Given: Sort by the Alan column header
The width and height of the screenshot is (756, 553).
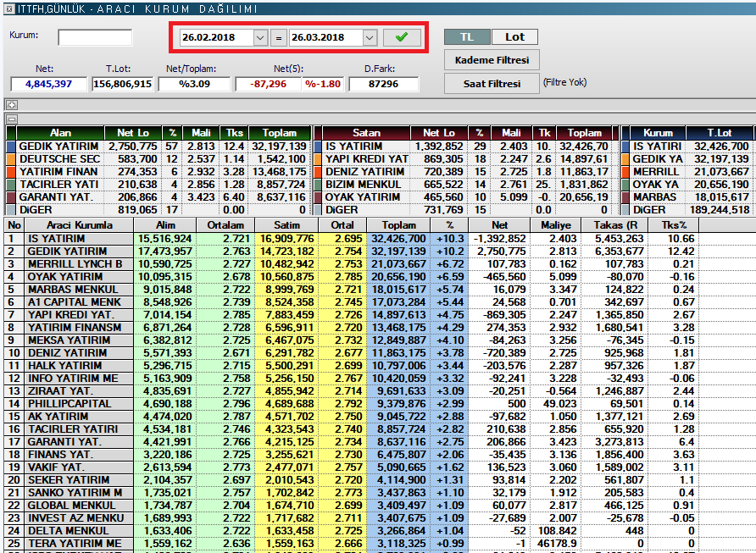Looking at the screenshot, I should pos(60,133).
